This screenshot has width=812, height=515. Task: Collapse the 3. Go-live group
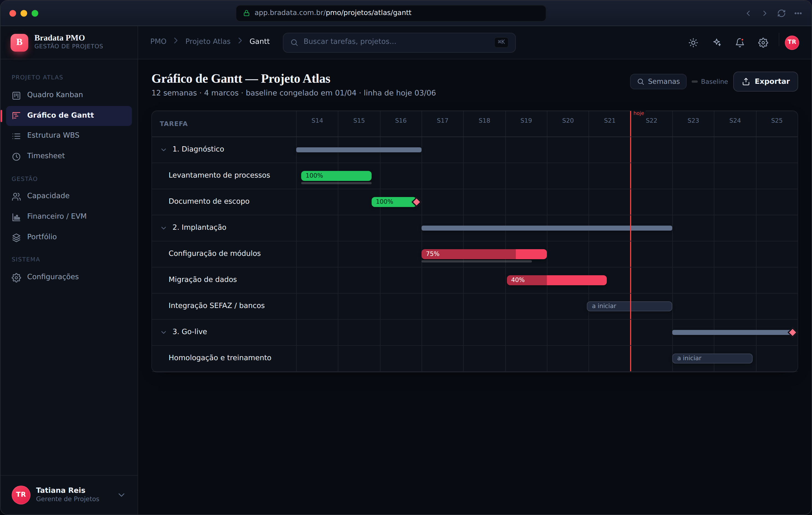click(x=164, y=332)
